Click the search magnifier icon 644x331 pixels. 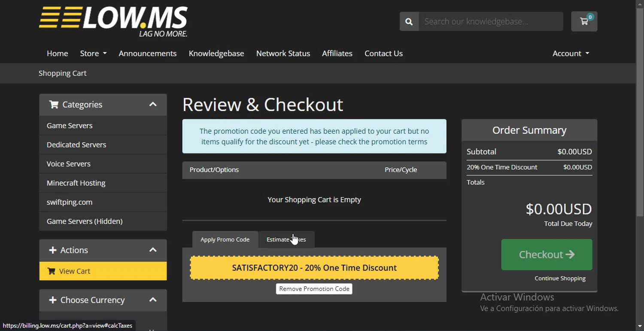tap(409, 21)
